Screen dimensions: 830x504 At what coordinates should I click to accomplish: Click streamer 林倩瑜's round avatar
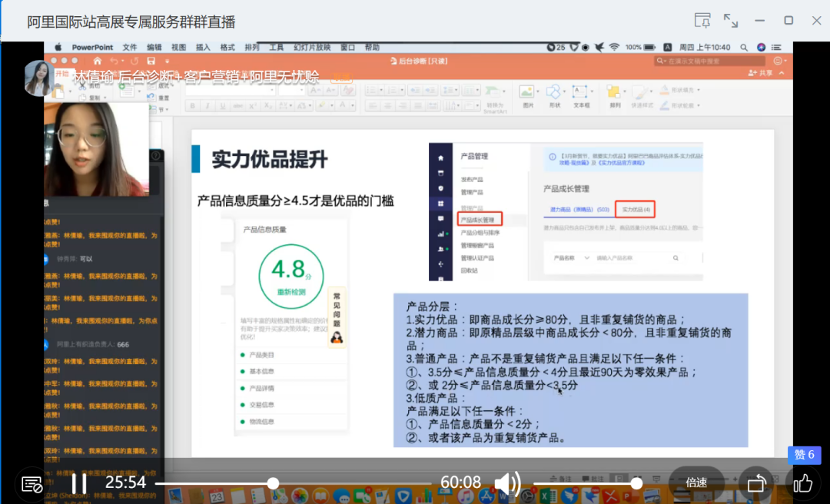click(x=38, y=78)
